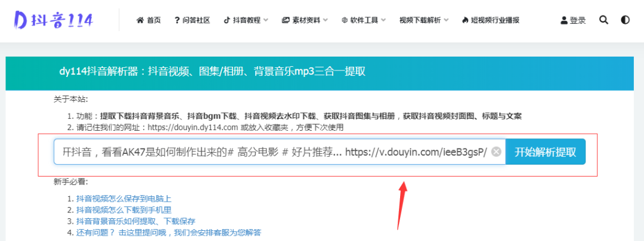644x241 pixels.
Task: Open link 抖音视频怎么下载到手机里
Action: [x=124, y=209]
